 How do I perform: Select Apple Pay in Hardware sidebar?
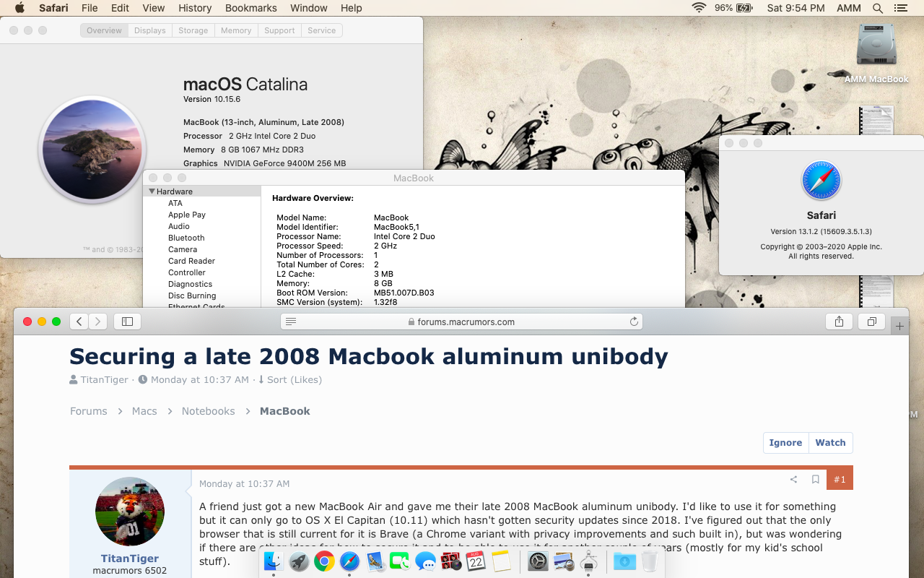pos(187,215)
